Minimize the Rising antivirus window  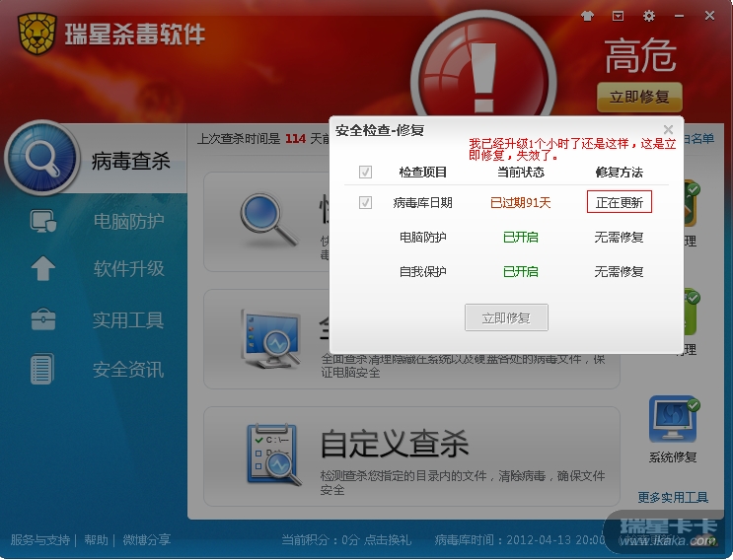[680, 17]
